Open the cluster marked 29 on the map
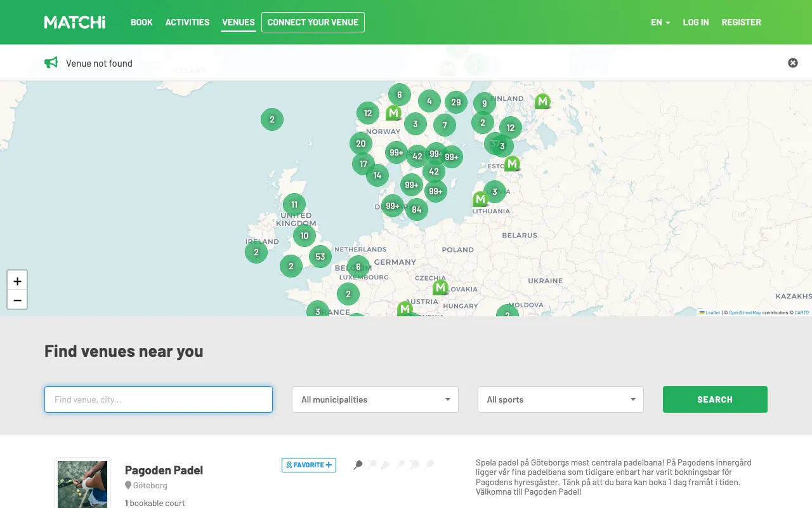The image size is (812, 508). coord(456,102)
